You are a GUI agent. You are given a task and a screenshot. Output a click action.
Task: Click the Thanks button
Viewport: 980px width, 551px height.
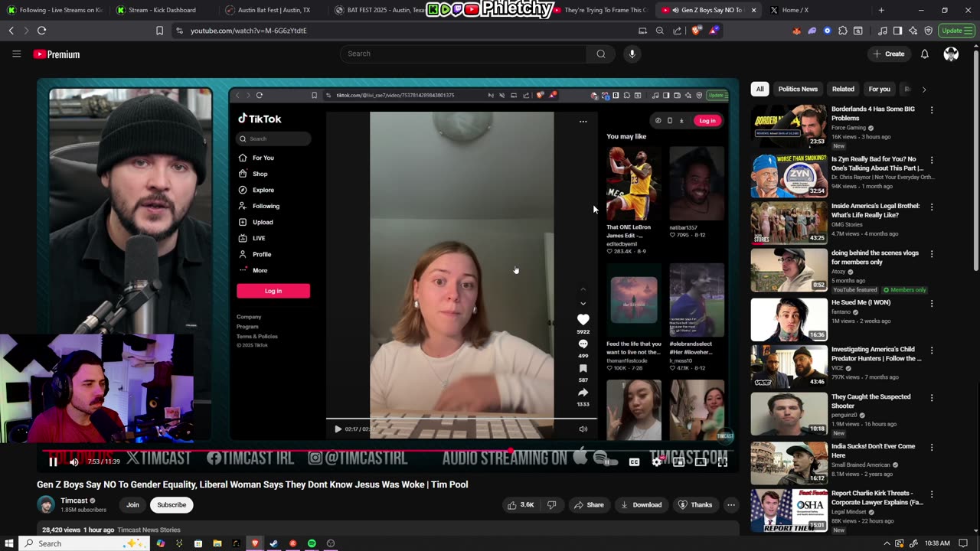[x=695, y=505]
